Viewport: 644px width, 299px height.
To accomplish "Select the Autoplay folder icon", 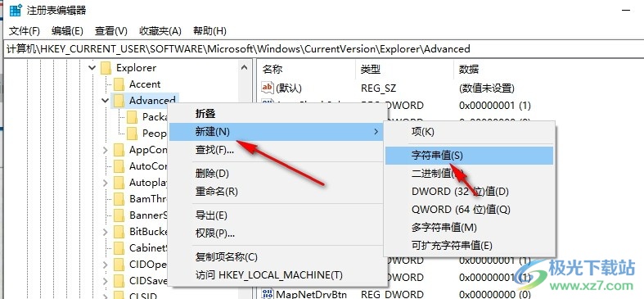I will tap(119, 183).
